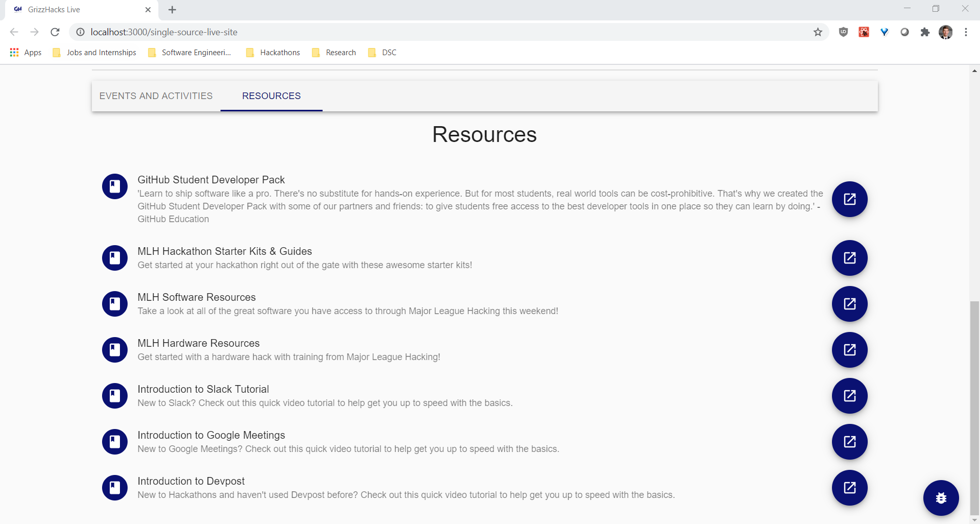Click 'MLH Hardware Resources' title text

click(199, 343)
